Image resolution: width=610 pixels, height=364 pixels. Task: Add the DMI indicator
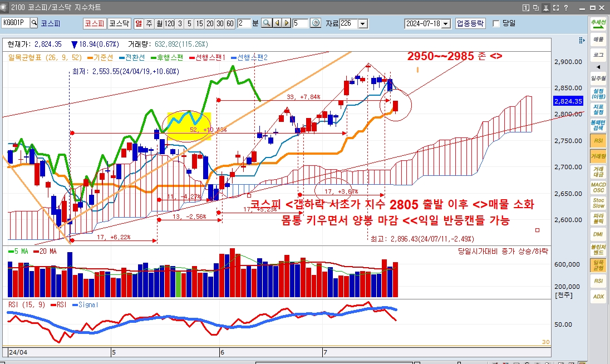point(598,234)
